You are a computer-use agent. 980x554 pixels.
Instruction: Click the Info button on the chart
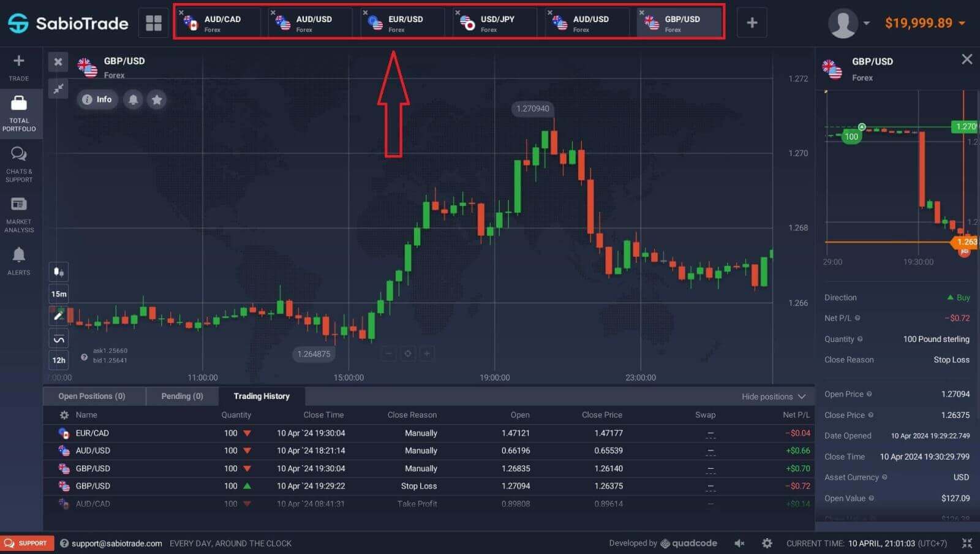(97, 99)
